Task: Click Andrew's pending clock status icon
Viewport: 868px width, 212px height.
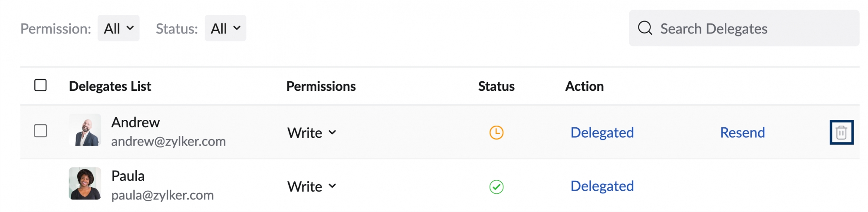Action: (x=496, y=132)
